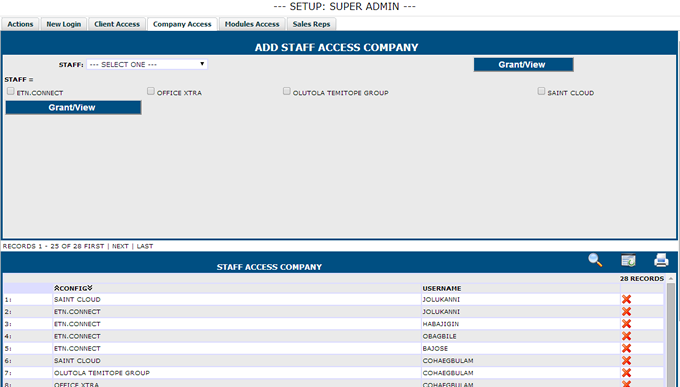Screen dimensions: 680x387
Task: Delete row 1 SAINT CLOUD JOLUKANNI entry
Action: coord(626,299)
